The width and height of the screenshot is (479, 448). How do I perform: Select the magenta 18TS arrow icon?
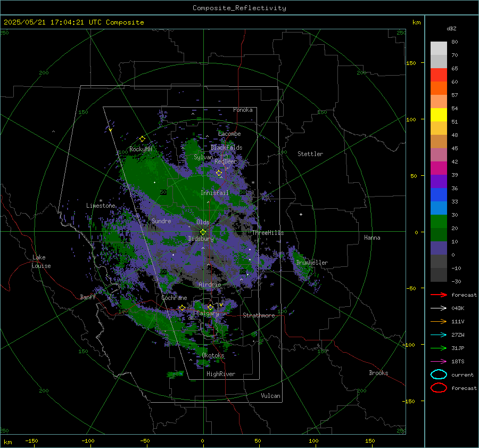point(439,361)
